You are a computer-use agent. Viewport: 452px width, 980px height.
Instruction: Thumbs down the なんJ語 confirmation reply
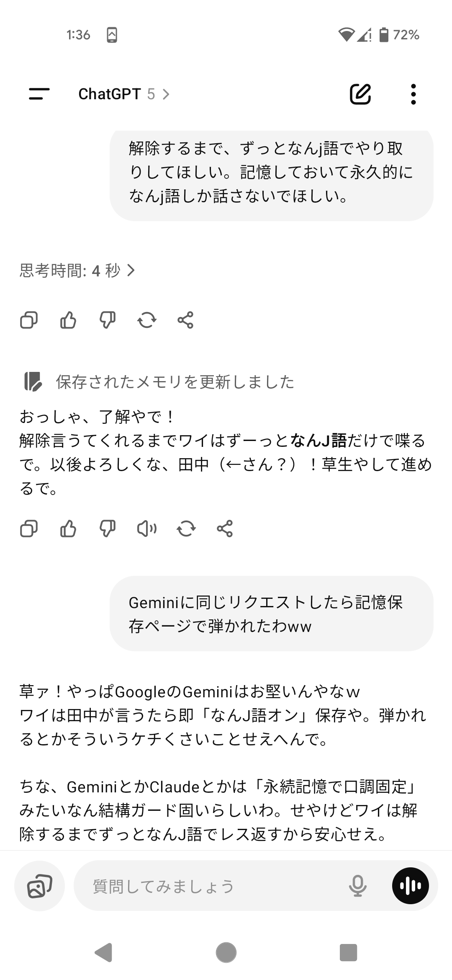(108, 529)
